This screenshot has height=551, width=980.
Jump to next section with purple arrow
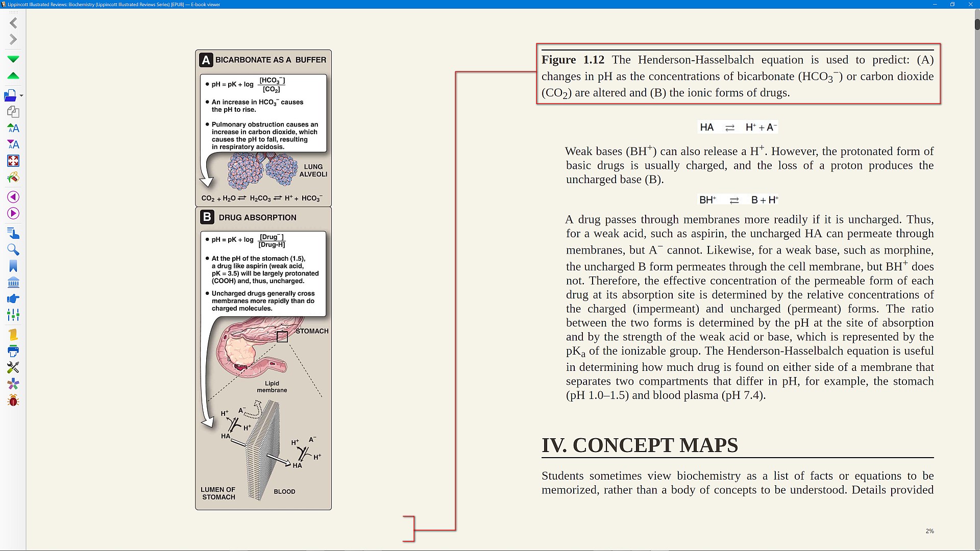click(13, 213)
